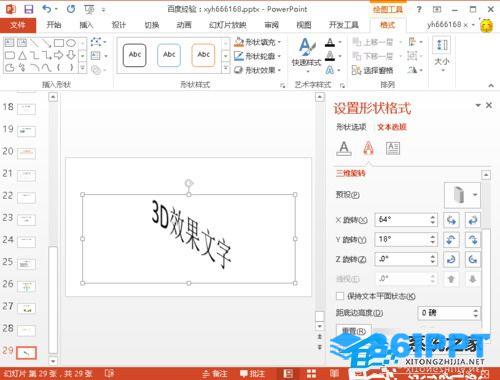500x380 pixels.
Task: Open the text effects A icon
Action: 330,70
